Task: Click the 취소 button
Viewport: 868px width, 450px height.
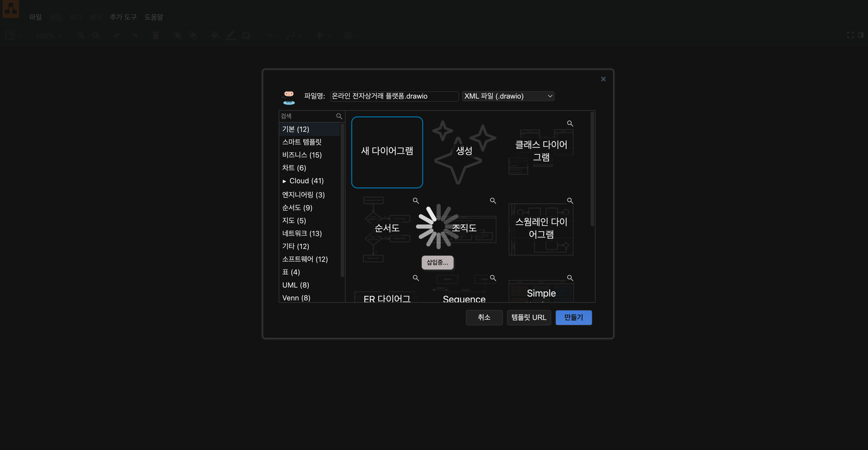Action: click(x=484, y=317)
